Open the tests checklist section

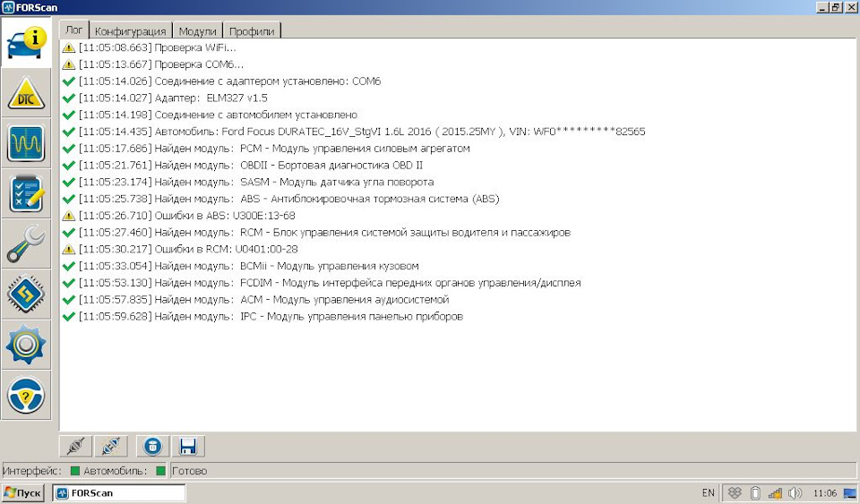point(26,194)
